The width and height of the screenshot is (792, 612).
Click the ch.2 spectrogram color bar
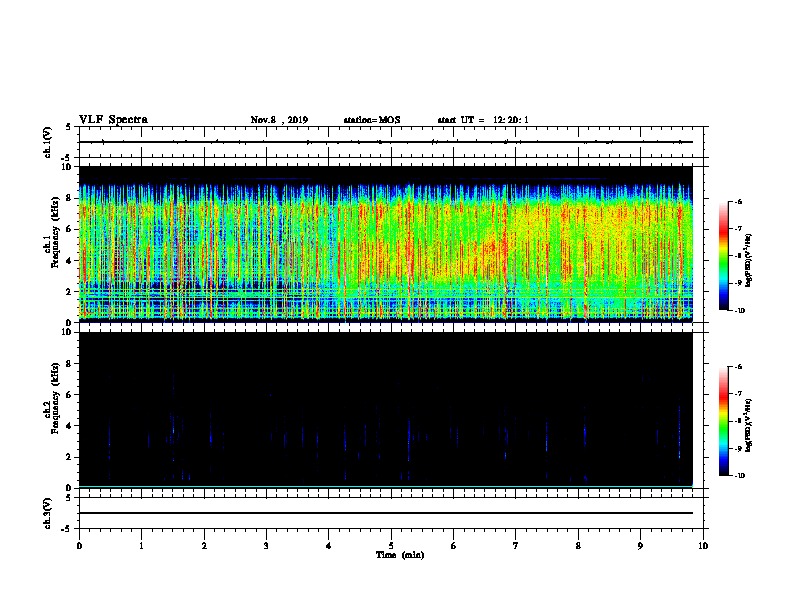[724, 421]
